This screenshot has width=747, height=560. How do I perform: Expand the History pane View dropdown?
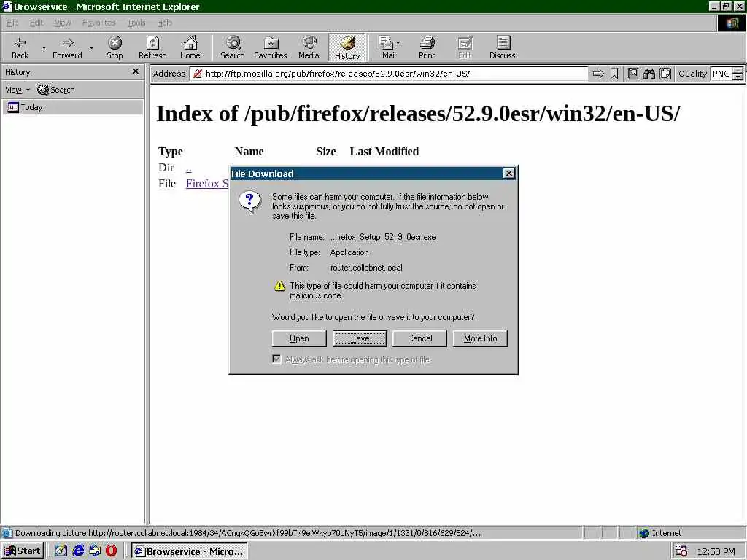tap(18, 90)
